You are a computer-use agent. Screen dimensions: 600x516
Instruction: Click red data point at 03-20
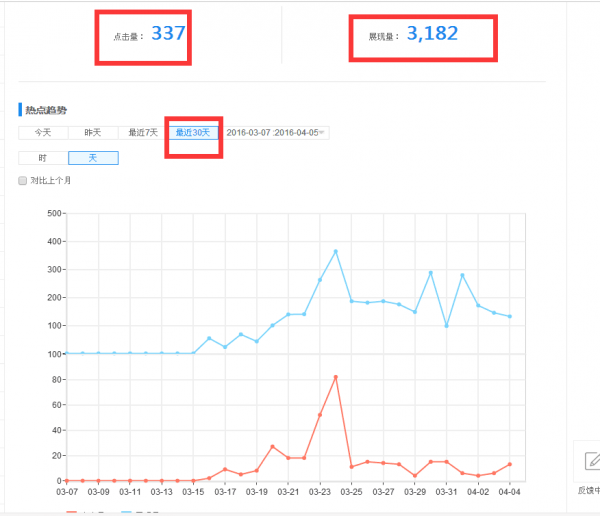(x=272, y=447)
